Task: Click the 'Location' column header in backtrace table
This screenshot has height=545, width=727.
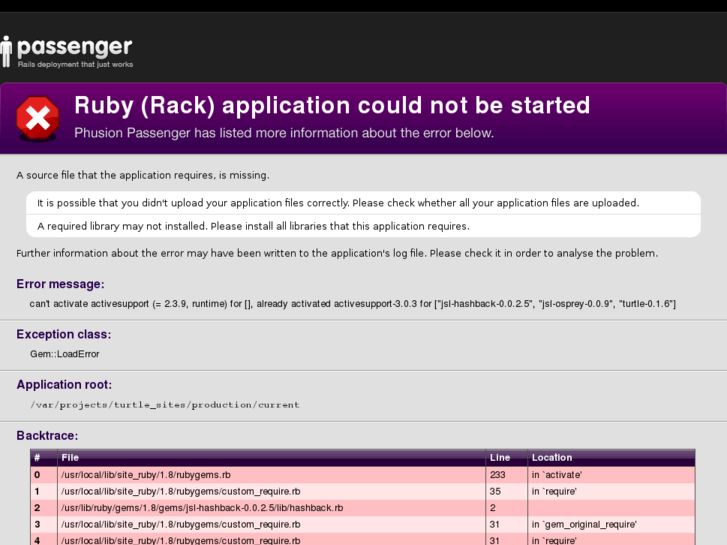Action: [552, 457]
